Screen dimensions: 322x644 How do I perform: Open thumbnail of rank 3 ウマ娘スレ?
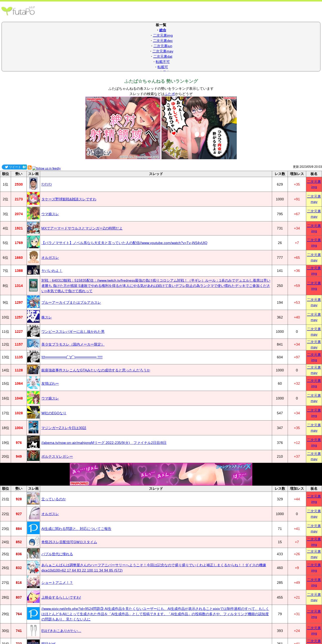point(33,214)
